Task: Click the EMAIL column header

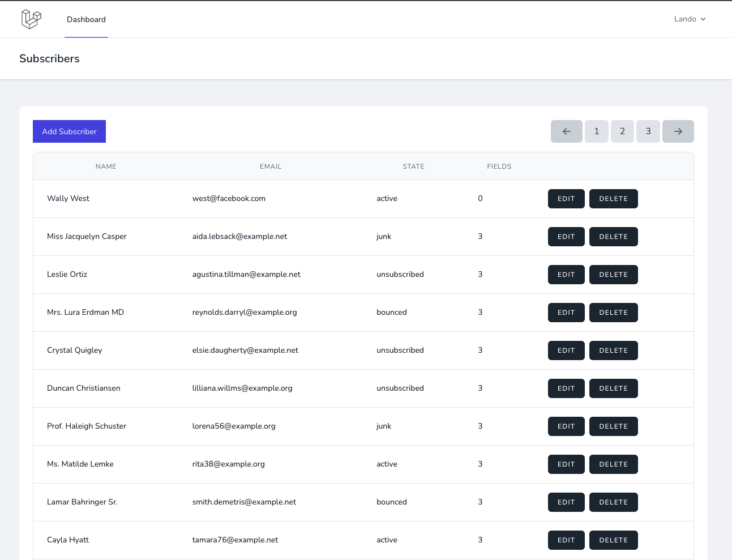Action: click(x=270, y=166)
